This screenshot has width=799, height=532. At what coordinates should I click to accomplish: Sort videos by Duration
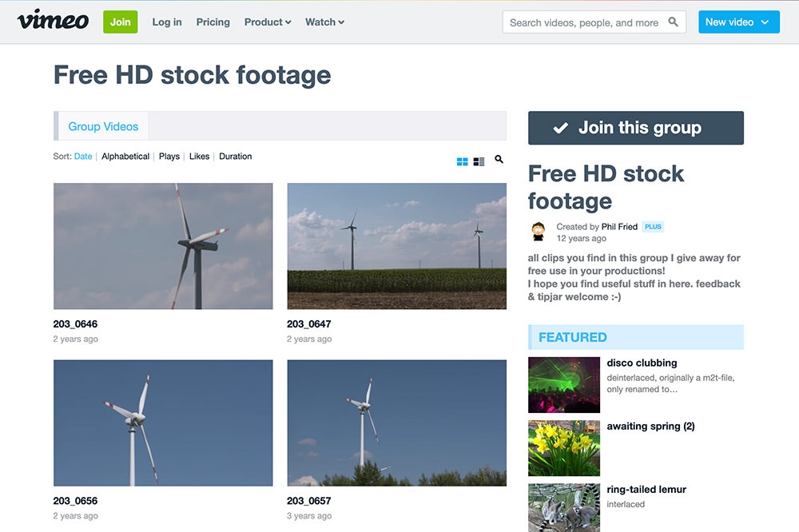coord(235,157)
